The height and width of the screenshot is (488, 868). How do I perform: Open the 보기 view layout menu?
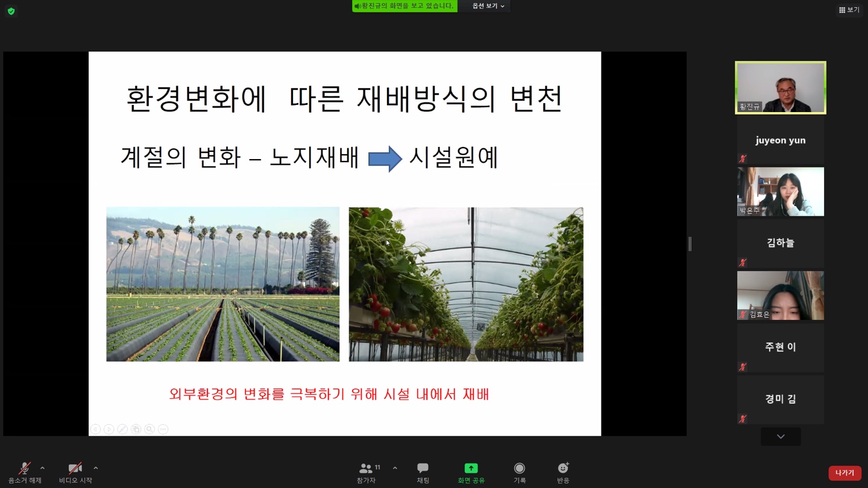tap(849, 10)
